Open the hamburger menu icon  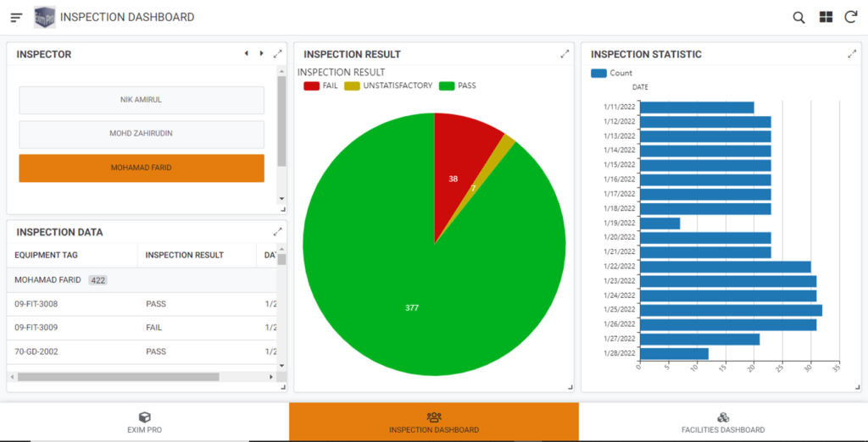point(17,17)
